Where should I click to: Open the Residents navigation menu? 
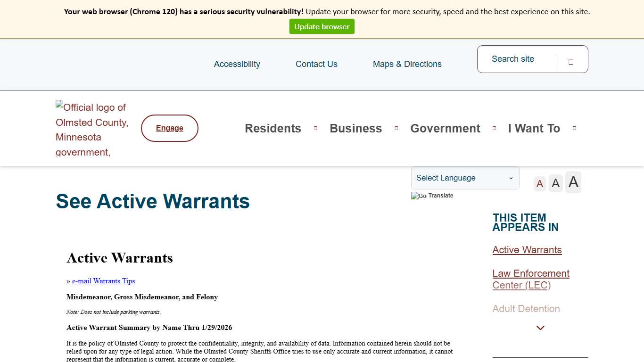tap(272, 128)
